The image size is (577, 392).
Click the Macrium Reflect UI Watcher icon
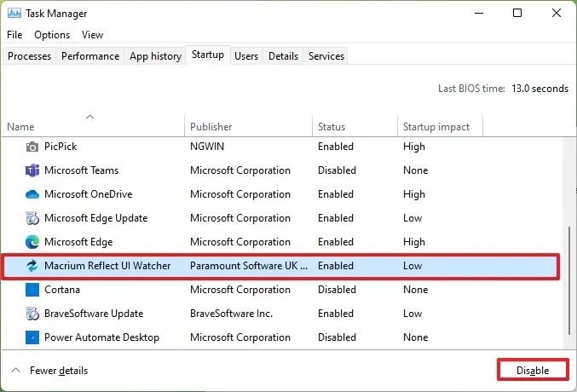[32, 266]
